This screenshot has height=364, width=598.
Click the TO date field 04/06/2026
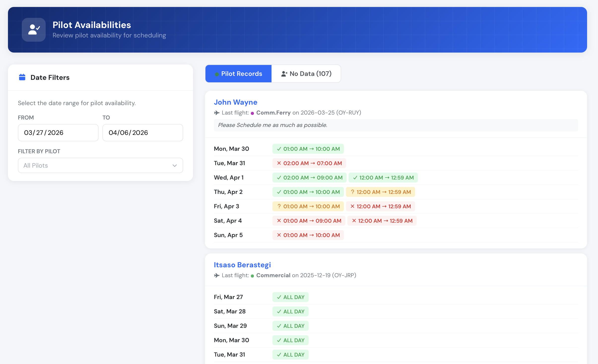[x=143, y=133]
